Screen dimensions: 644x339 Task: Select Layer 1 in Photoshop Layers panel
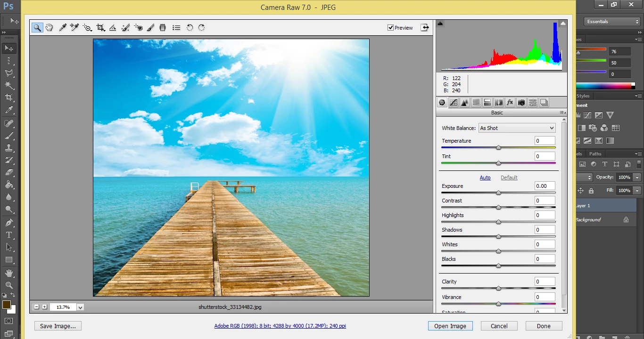coord(606,206)
